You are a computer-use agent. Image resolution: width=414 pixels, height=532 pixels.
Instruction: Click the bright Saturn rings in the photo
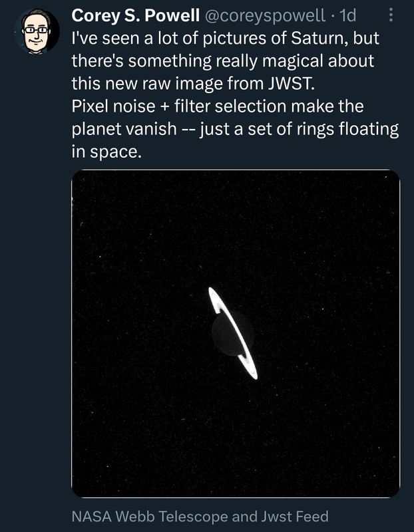pyautogui.click(x=234, y=333)
